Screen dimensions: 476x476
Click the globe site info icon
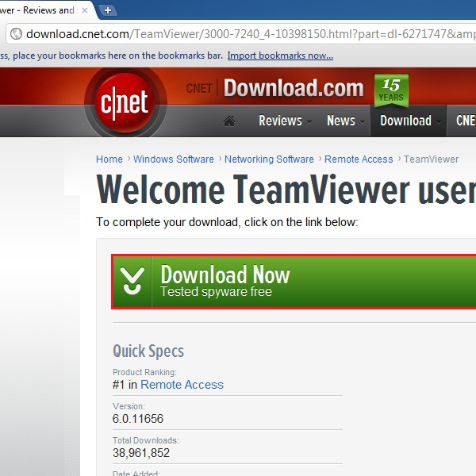point(16,33)
